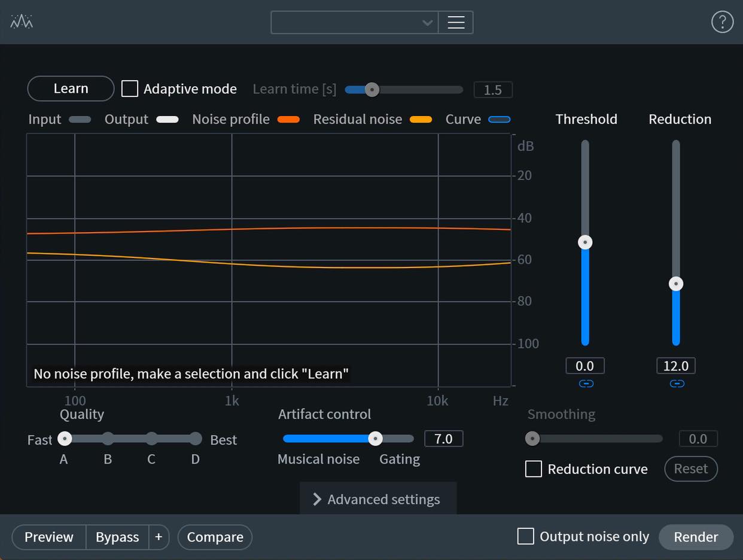The height and width of the screenshot is (560, 743).
Task: Click the iZotope waveform logo icon
Action: click(x=22, y=22)
